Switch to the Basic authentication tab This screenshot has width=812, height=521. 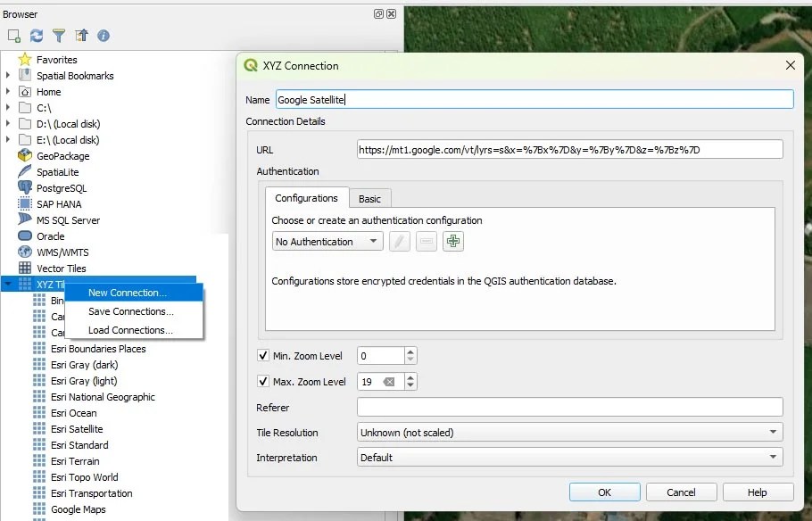click(369, 199)
